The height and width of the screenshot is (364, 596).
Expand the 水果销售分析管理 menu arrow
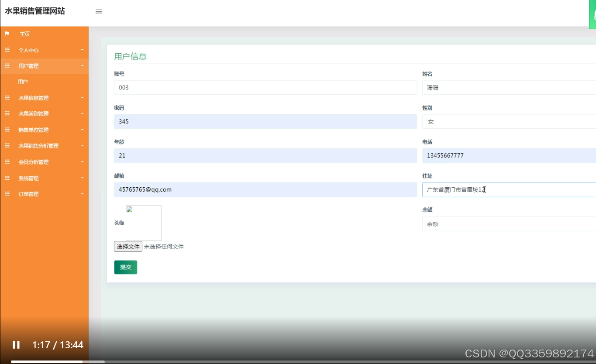click(x=82, y=146)
